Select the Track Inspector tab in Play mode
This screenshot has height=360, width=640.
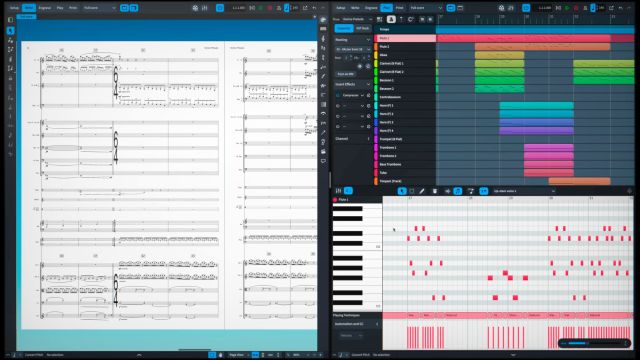344,28
